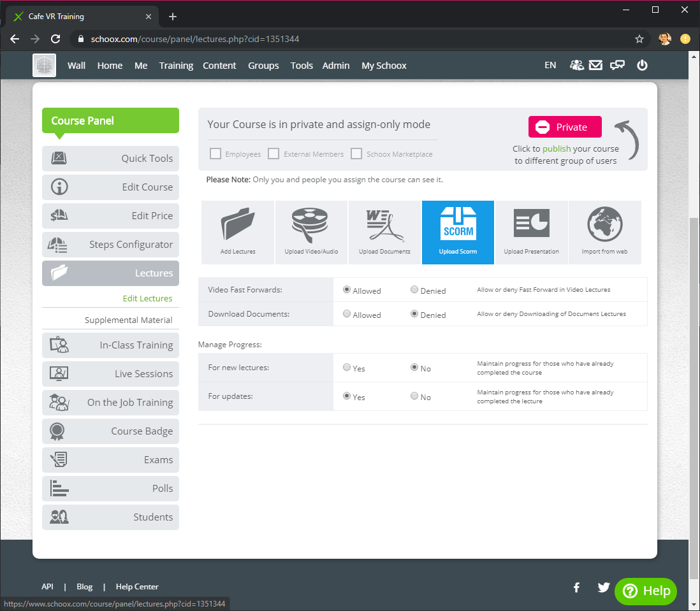The image size is (700, 611).
Task: Open a new browser tab
Action: 173,17
